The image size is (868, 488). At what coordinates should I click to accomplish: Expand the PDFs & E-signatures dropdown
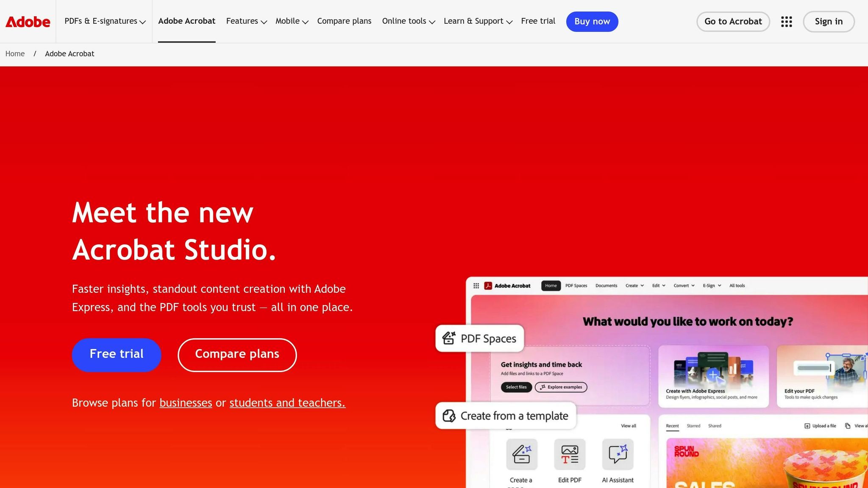point(105,21)
